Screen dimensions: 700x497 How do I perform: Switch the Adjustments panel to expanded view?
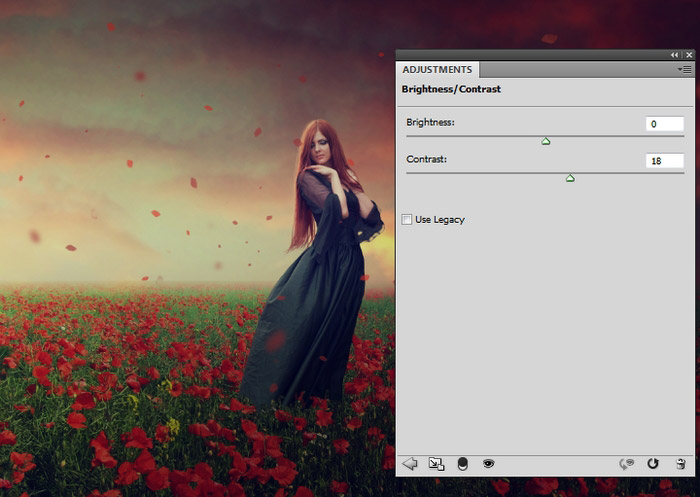pos(436,464)
